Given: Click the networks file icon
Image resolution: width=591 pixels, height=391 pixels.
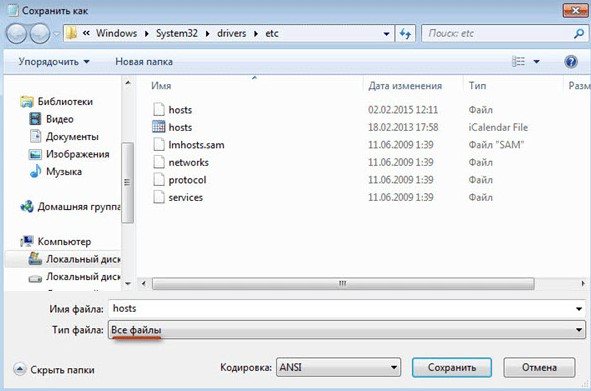Looking at the screenshot, I should click(159, 162).
